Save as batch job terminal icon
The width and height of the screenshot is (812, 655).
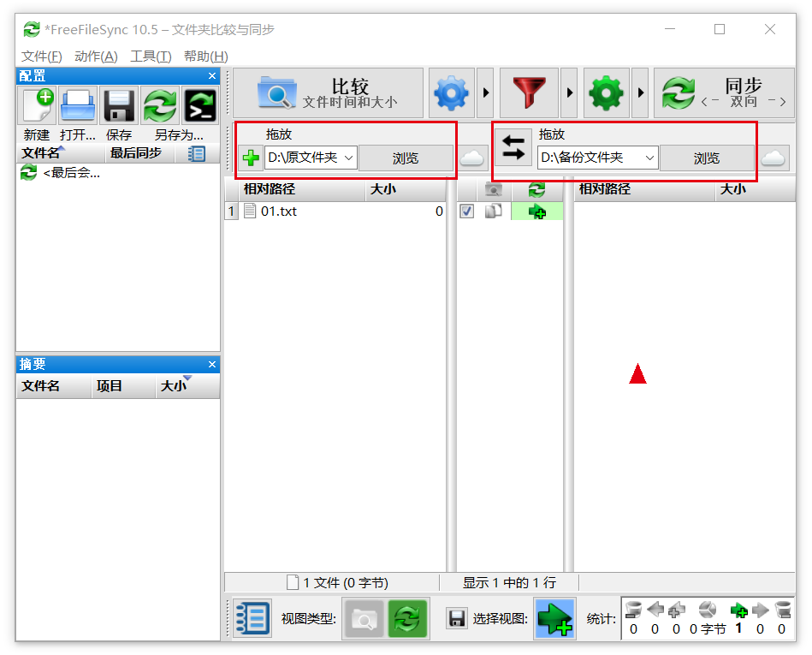click(x=200, y=105)
